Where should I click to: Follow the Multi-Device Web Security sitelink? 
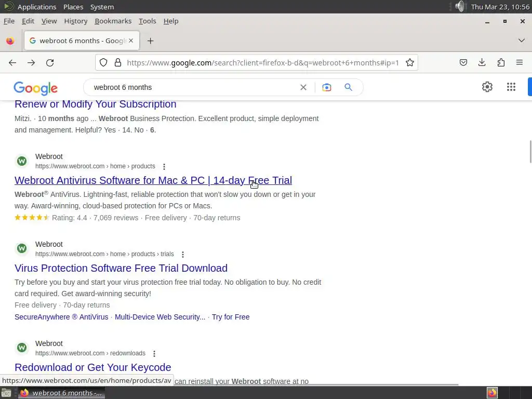(160, 317)
